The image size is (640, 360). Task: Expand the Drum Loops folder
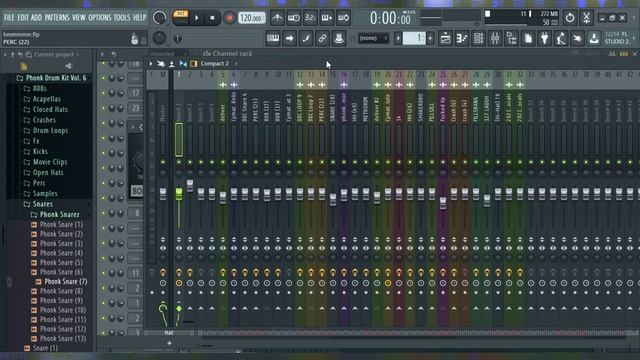click(50, 131)
